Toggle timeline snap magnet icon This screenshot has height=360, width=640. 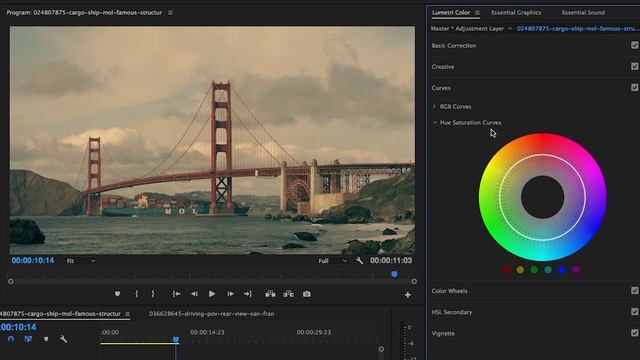tap(11, 339)
